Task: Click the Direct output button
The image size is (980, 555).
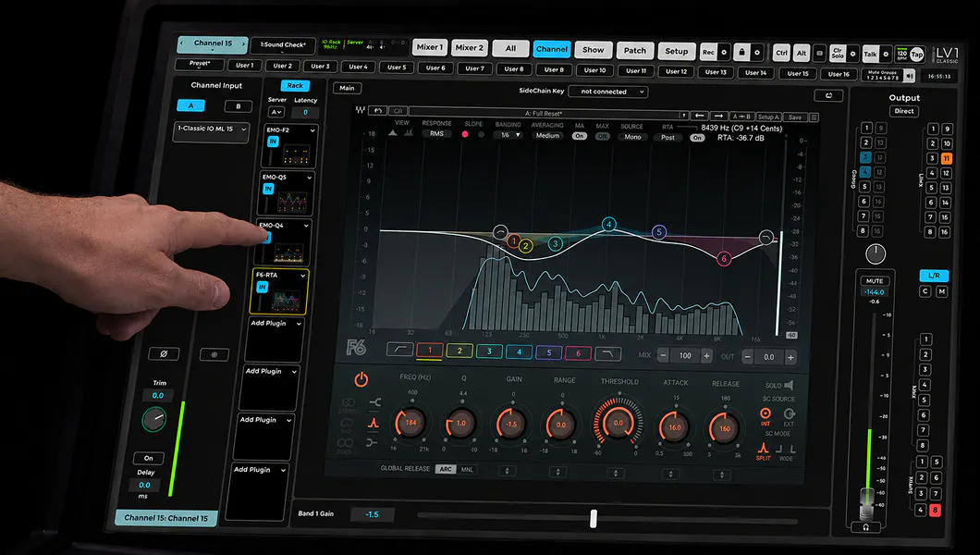Action: click(x=904, y=111)
